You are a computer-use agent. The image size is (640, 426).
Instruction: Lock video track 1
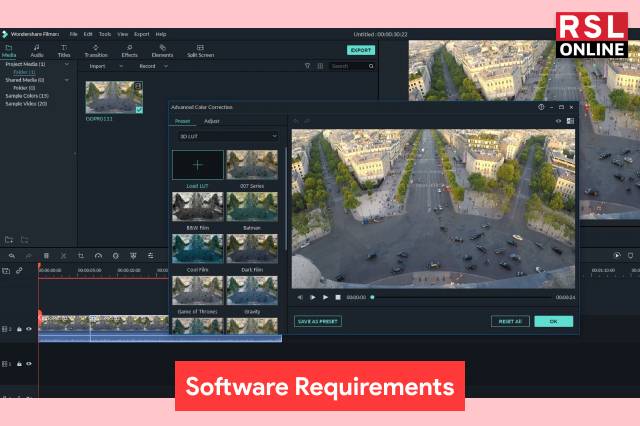pos(19,364)
